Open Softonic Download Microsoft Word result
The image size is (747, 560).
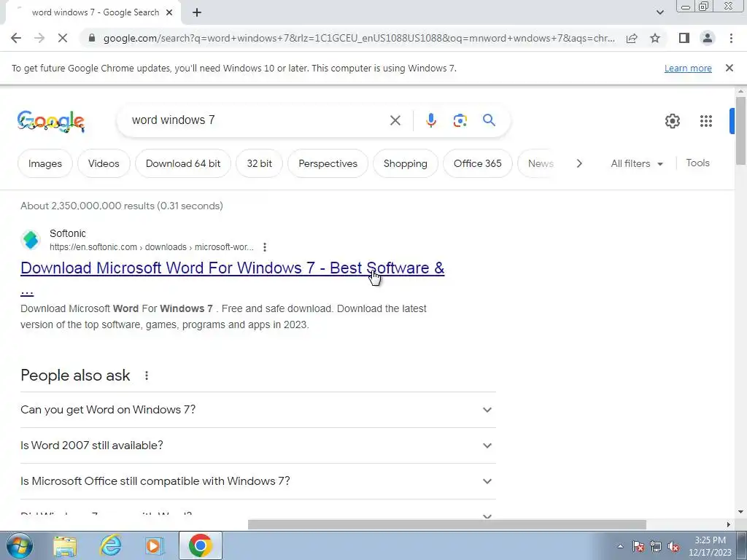(x=233, y=268)
